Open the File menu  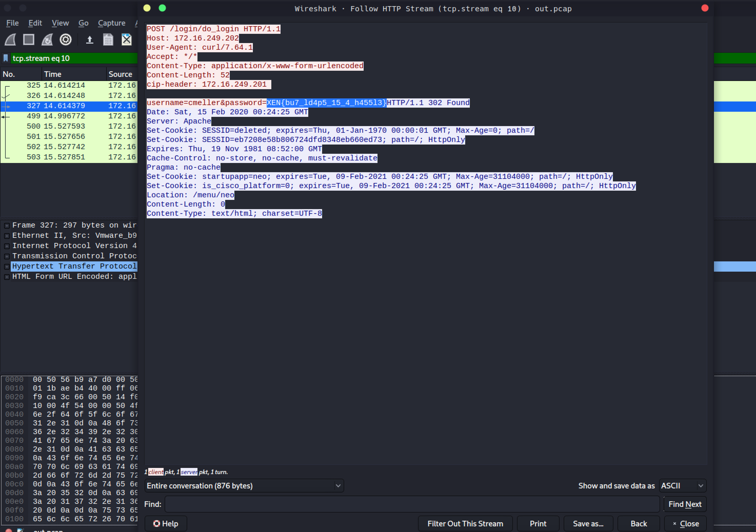13,23
